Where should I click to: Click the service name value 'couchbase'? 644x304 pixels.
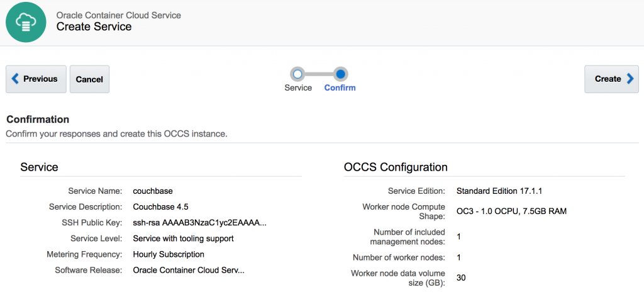pyautogui.click(x=153, y=191)
